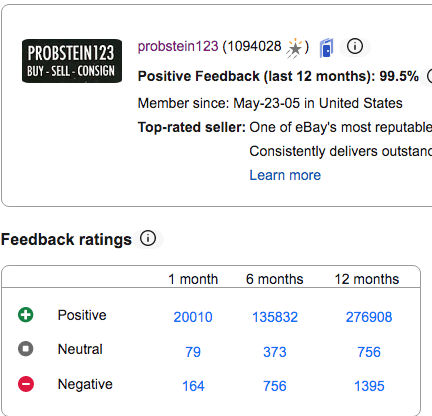Open Feedback ratings info icon

[x=148, y=239]
